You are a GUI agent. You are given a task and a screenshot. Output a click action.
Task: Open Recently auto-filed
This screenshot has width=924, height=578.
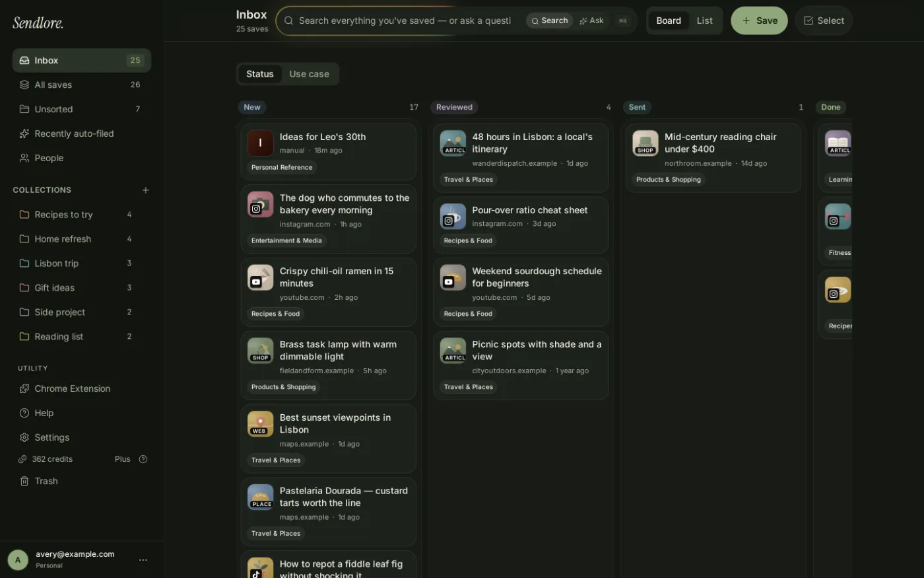coord(82,133)
